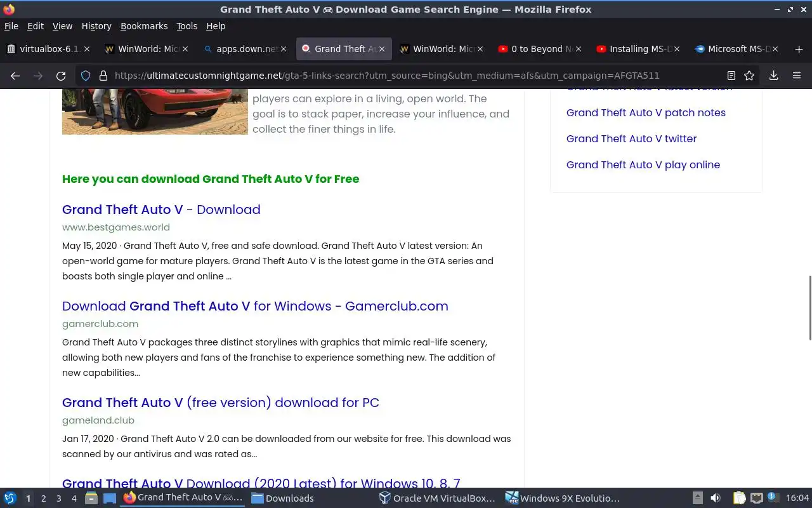Open the tracking protection shield icon

coord(86,76)
